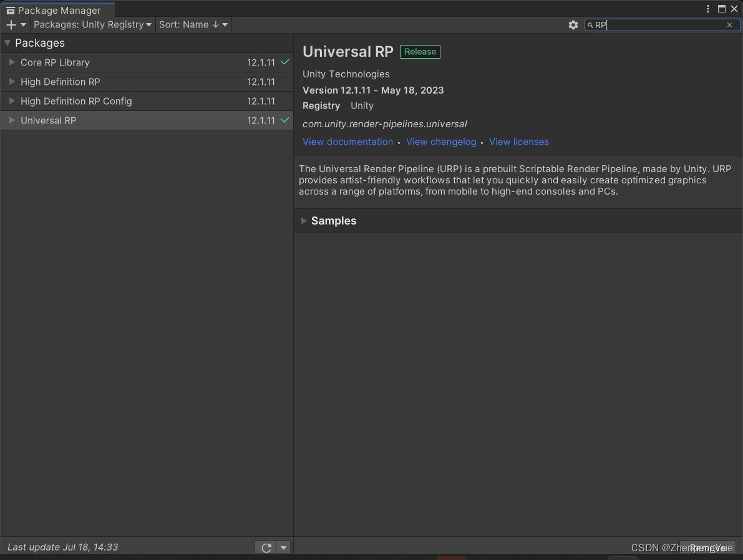Expand Universal RP versions arrow
This screenshot has width=743, height=560.
coord(12,120)
